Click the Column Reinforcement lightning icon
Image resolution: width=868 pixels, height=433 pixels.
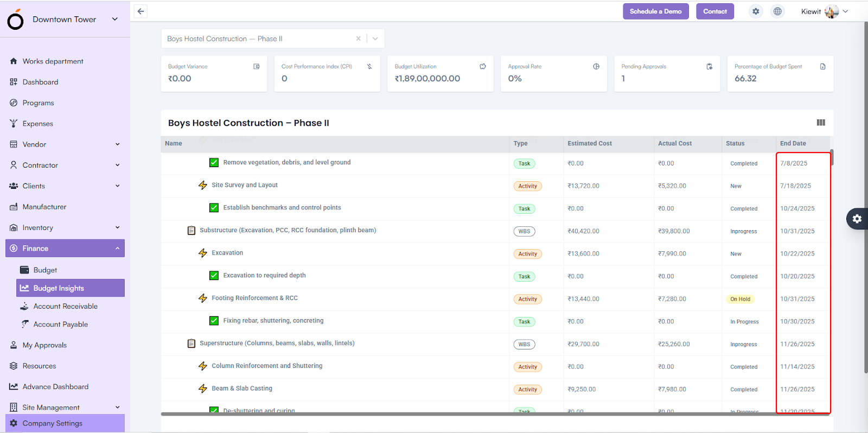[203, 366]
